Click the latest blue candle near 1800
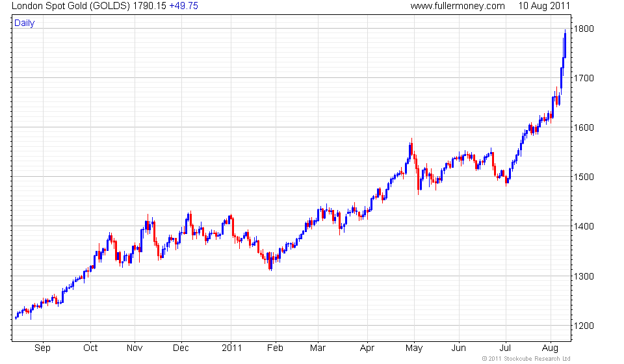 (565, 44)
